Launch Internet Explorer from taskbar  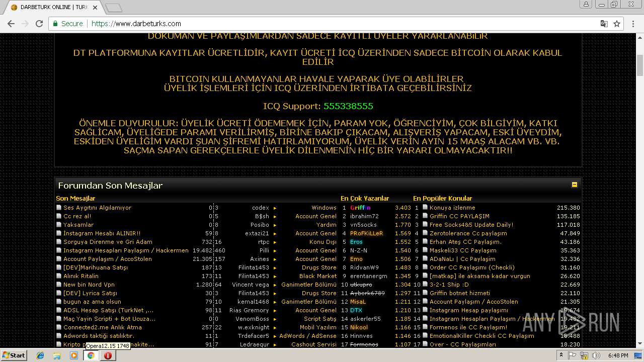tap(40, 355)
